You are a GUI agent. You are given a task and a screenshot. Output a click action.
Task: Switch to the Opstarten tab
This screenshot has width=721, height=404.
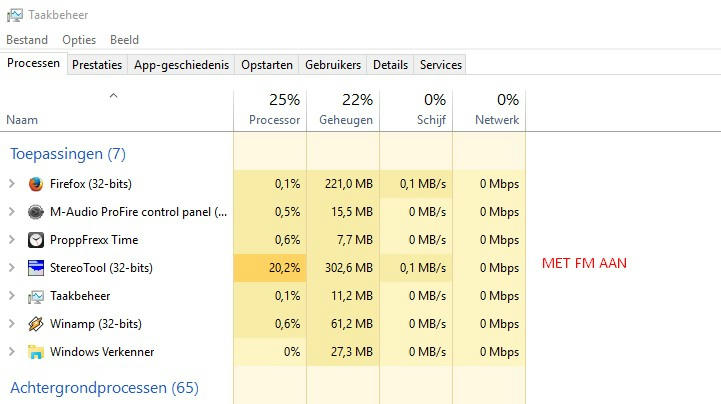pos(267,64)
